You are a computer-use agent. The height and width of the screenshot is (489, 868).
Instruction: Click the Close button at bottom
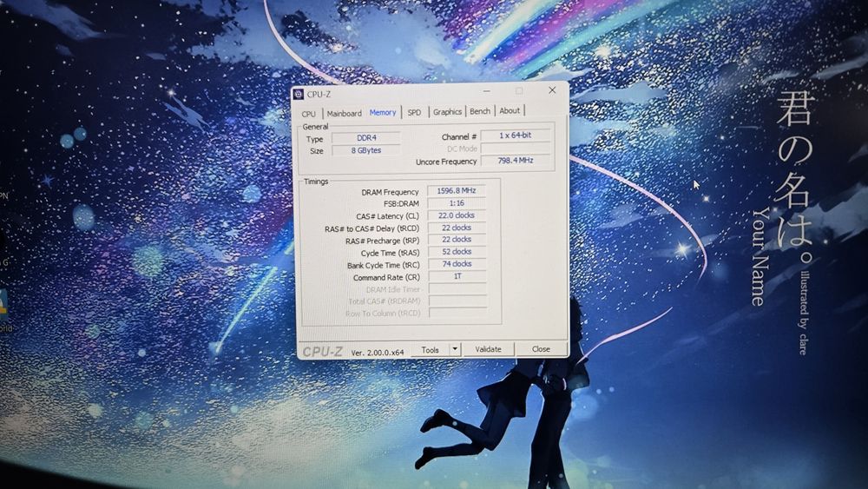(x=541, y=348)
